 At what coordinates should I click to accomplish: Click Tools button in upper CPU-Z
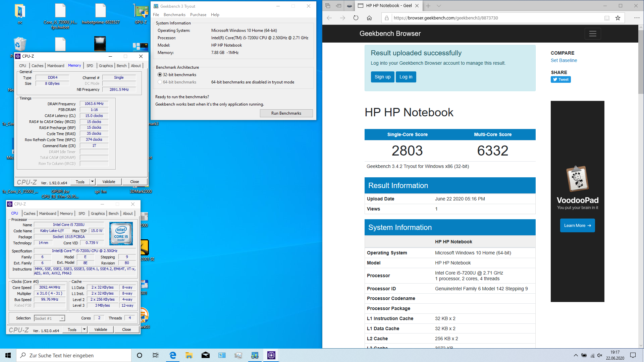click(x=80, y=182)
